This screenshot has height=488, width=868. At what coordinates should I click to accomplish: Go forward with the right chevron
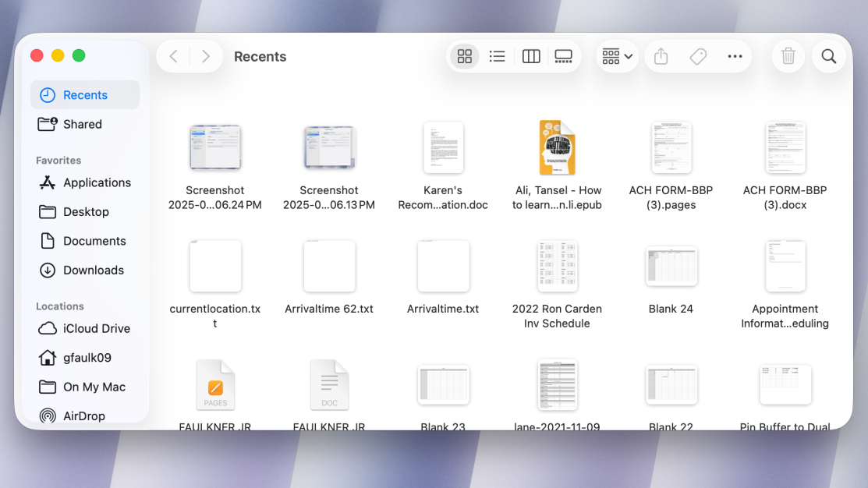[x=205, y=56]
